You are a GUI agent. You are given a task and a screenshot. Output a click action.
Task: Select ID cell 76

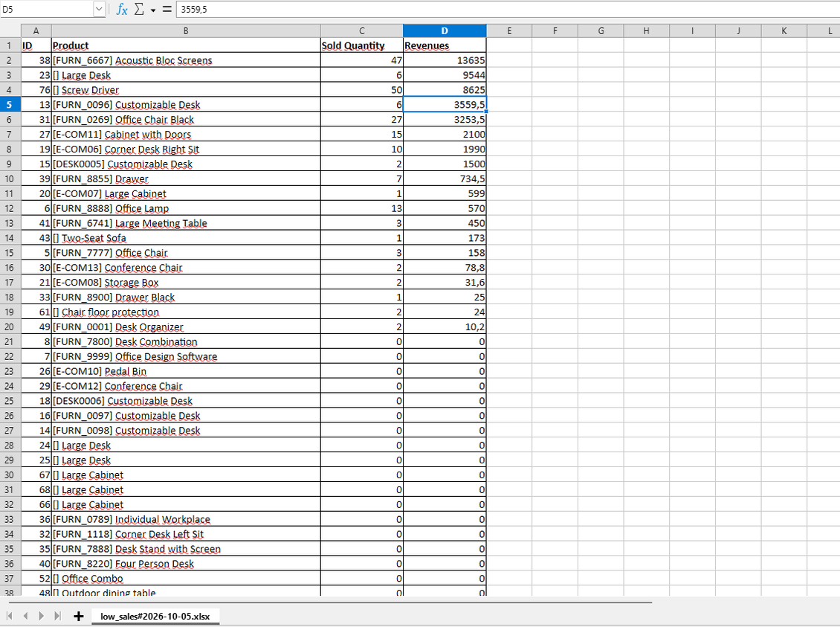pyautogui.click(x=36, y=90)
